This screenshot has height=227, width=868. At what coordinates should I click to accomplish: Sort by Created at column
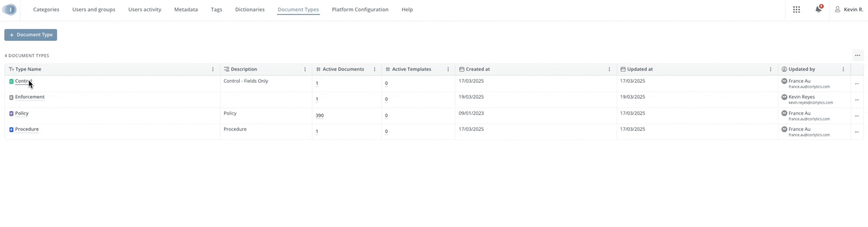477,69
